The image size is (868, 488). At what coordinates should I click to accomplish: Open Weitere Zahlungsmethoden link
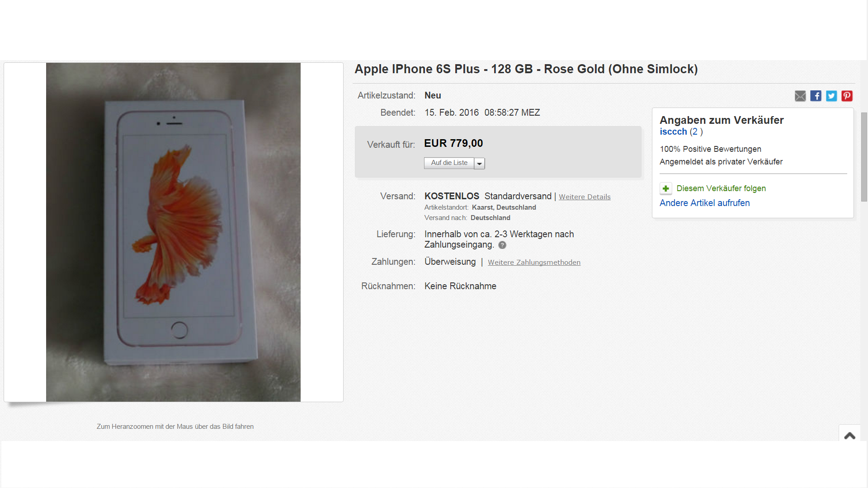click(534, 263)
